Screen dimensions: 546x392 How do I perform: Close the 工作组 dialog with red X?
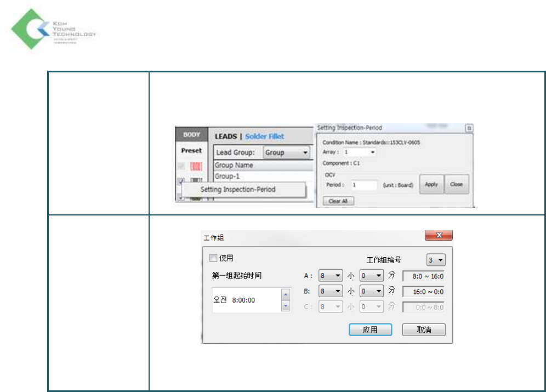[x=439, y=235]
